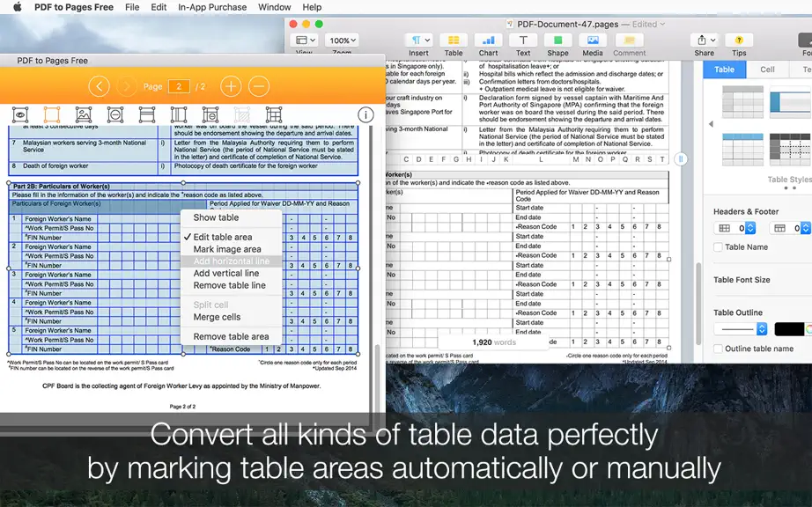
Task: Switch to the Cell tab
Action: pyautogui.click(x=767, y=70)
